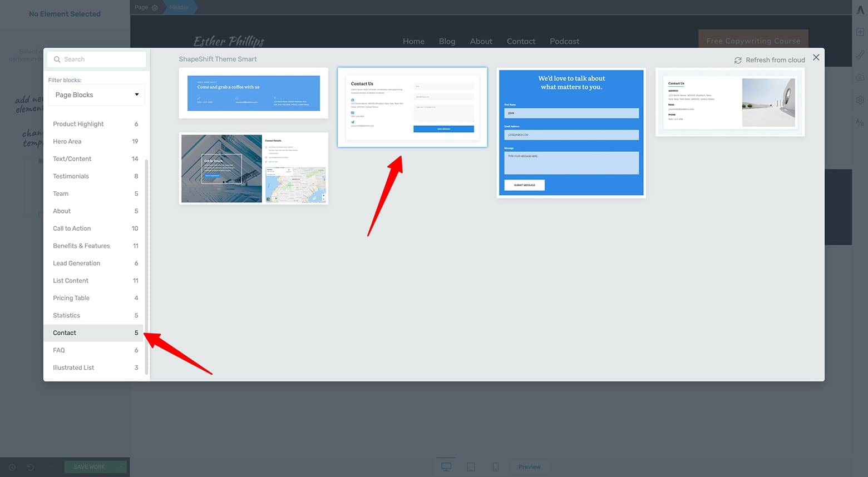The height and width of the screenshot is (477, 868).
Task: Enable desktop preview mode
Action: pyautogui.click(x=446, y=467)
